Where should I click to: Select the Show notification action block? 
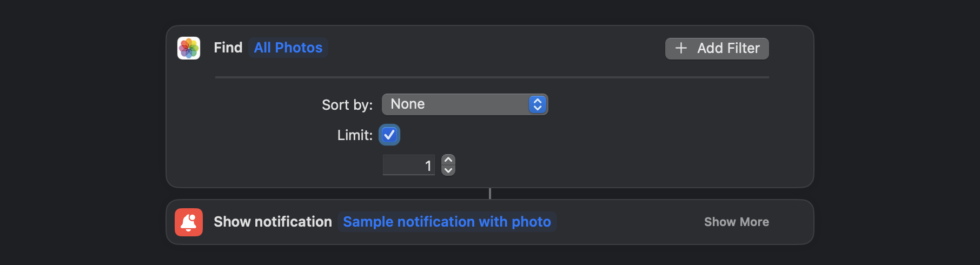point(490,222)
